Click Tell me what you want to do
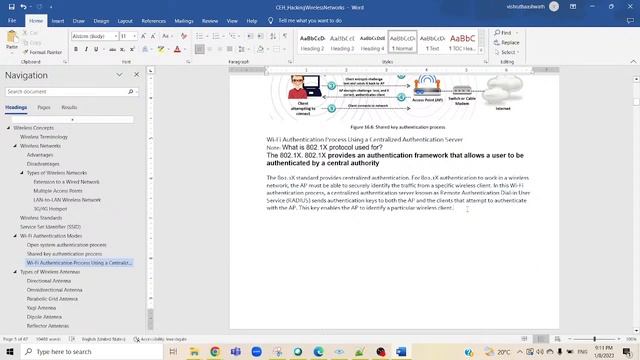This screenshot has height=360, width=640. click(x=310, y=20)
